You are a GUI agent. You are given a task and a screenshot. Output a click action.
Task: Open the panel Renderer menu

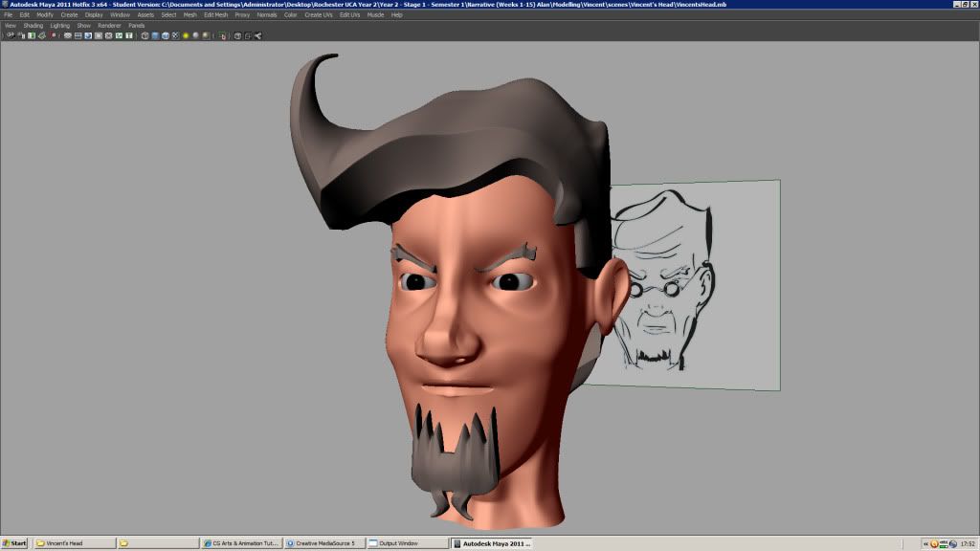click(109, 26)
